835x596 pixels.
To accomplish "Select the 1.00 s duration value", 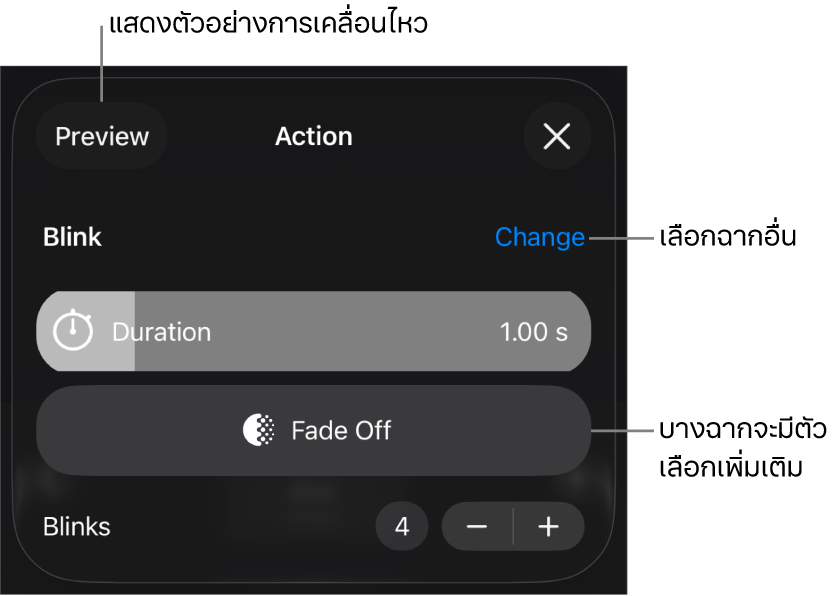I will pos(534,332).
